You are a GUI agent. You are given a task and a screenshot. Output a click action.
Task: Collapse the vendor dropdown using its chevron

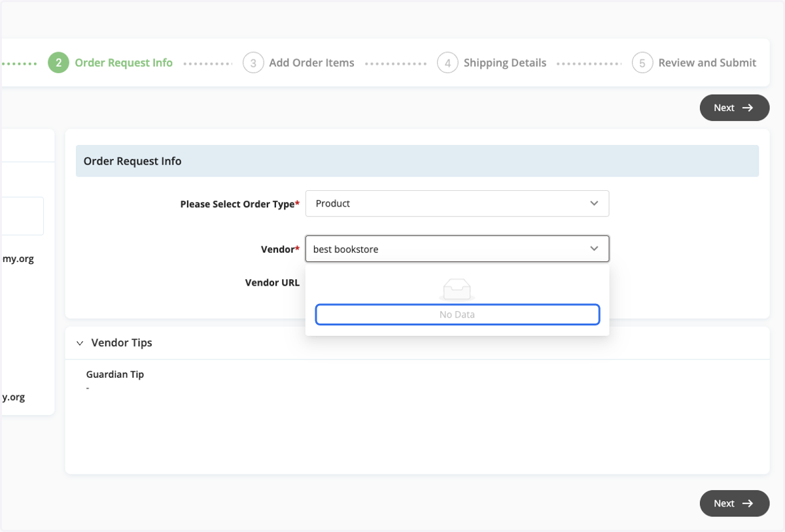click(x=594, y=249)
